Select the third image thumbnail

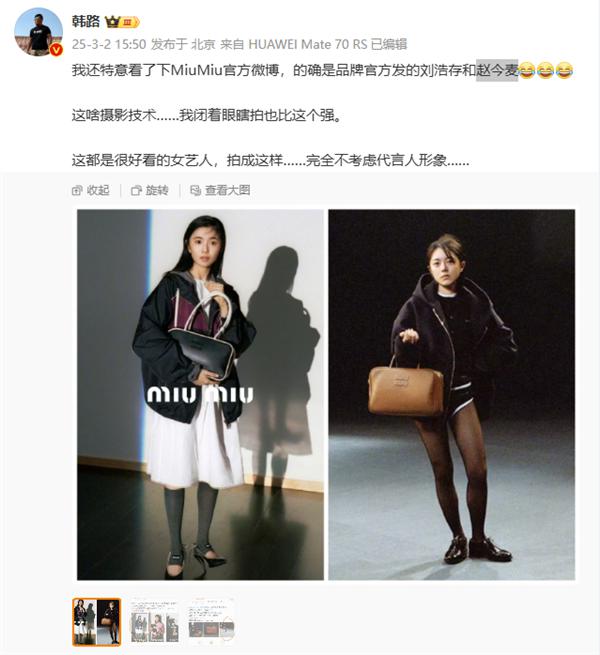pos(211,622)
